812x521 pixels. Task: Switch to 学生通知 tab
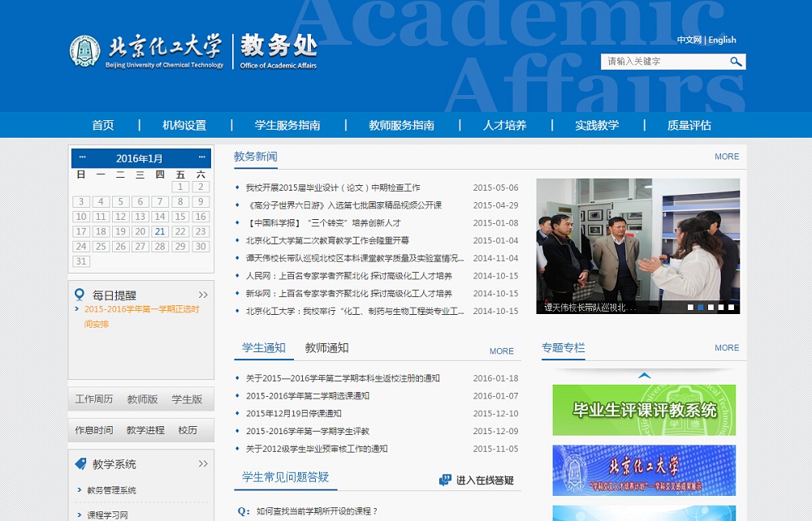tap(264, 347)
